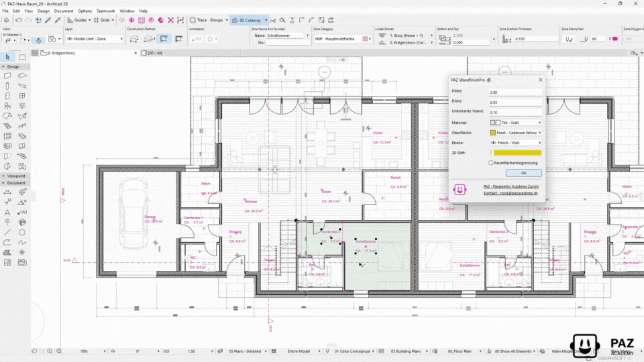
Task: Select the Arrow tool in toolbox
Action: pos(7,57)
